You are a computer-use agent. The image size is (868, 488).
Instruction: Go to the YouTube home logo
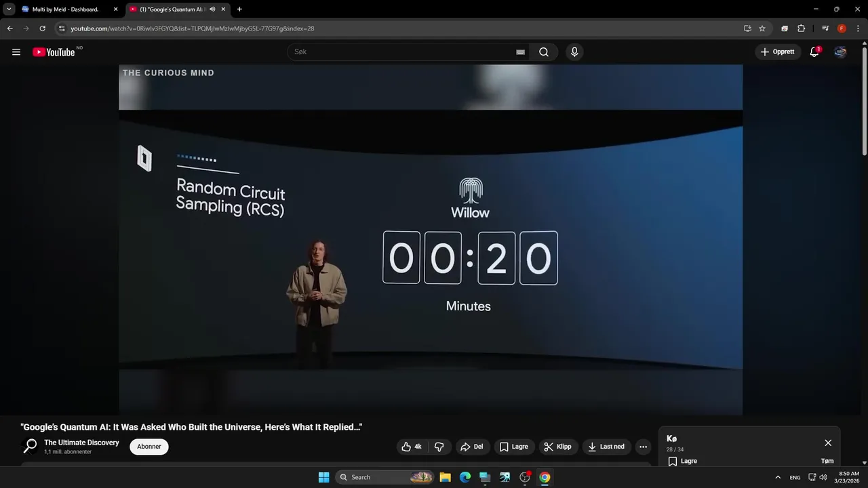[x=54, y=52]
